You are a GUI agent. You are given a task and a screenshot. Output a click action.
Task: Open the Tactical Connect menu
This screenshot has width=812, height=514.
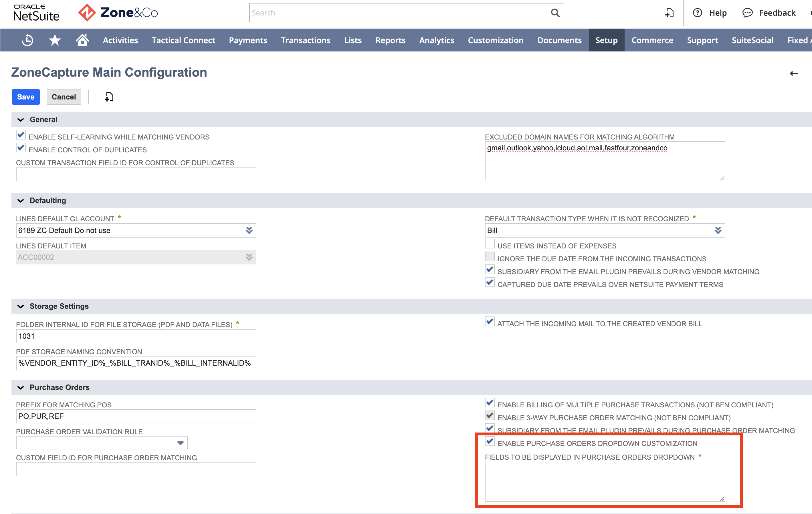pyautogui.click(x=183, y=40)
